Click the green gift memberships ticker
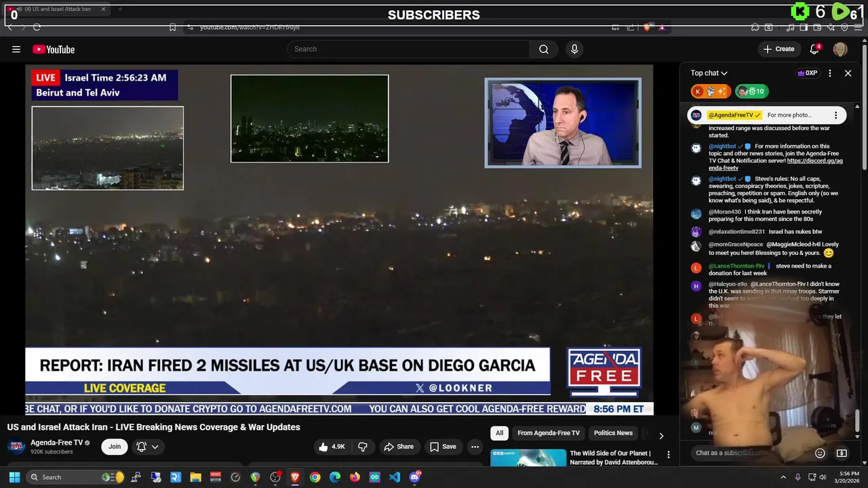 [x=751, y=91]
